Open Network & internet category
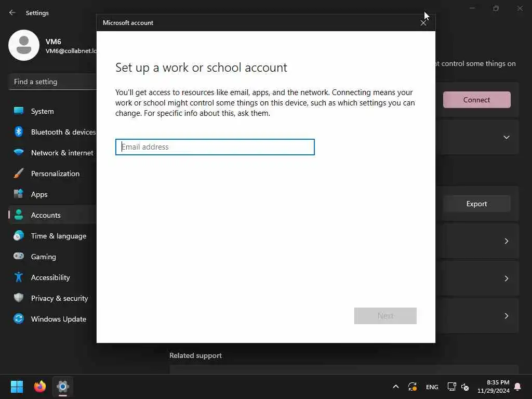 coord(52,153)
